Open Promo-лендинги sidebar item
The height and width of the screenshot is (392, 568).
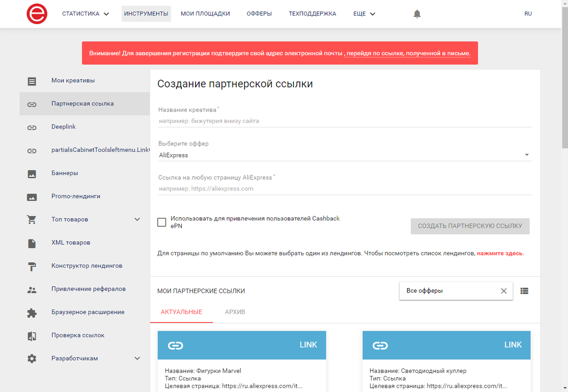pos(84,197)
